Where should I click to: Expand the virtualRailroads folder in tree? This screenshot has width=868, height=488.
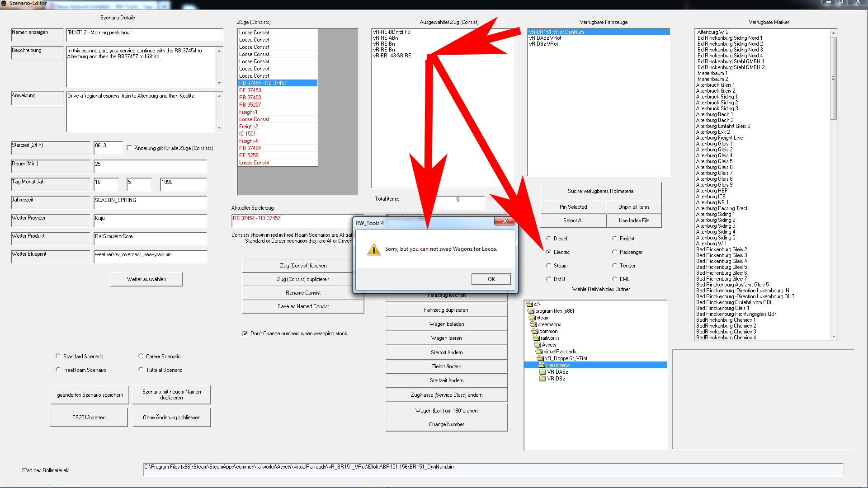pyautogui.click(x=538, y=352)
